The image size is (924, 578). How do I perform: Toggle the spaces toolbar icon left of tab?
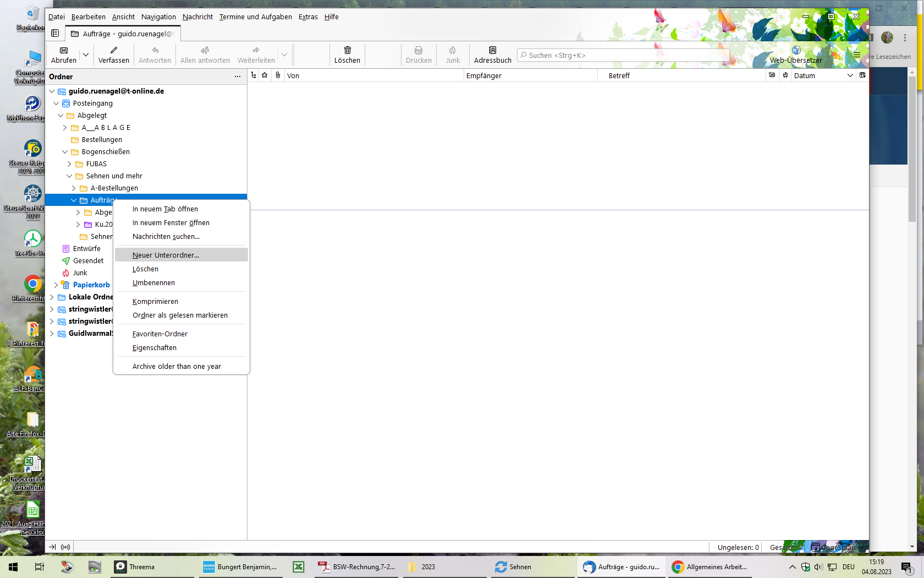[x=55, y=34]
